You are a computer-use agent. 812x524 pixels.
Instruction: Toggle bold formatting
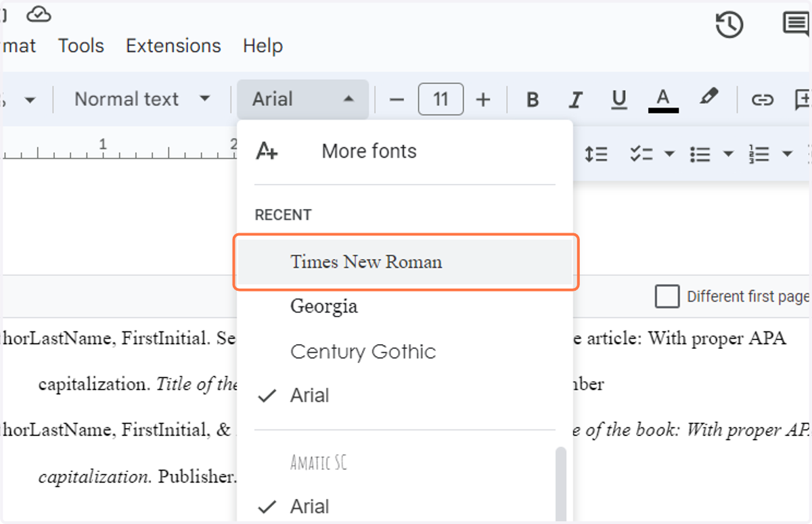(533, 100)
